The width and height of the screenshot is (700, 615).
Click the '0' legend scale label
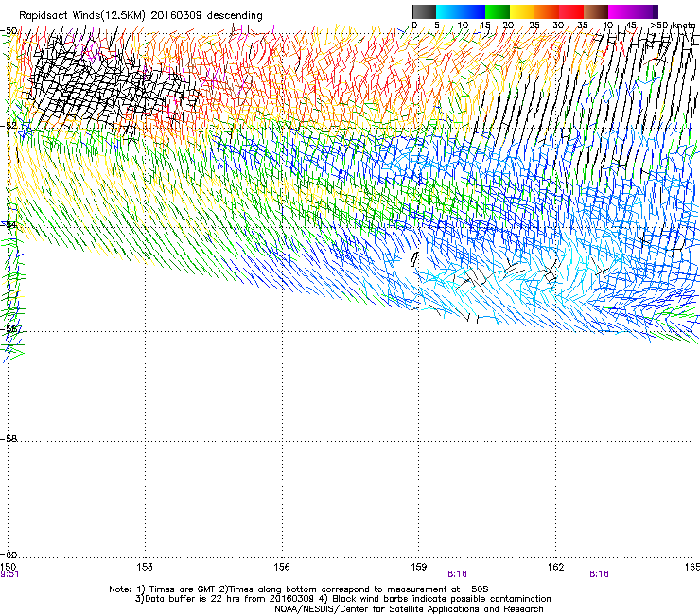click(x=414, y=26)
